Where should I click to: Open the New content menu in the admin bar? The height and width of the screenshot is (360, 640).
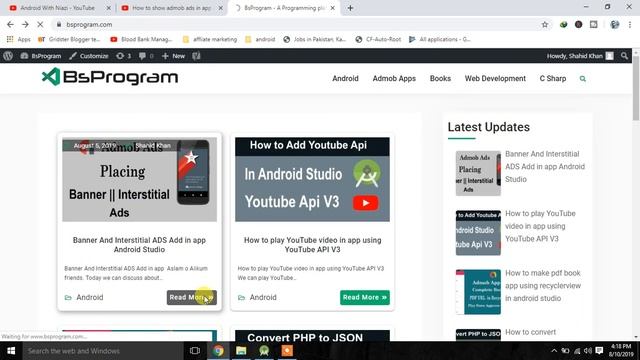coord(173,56)
